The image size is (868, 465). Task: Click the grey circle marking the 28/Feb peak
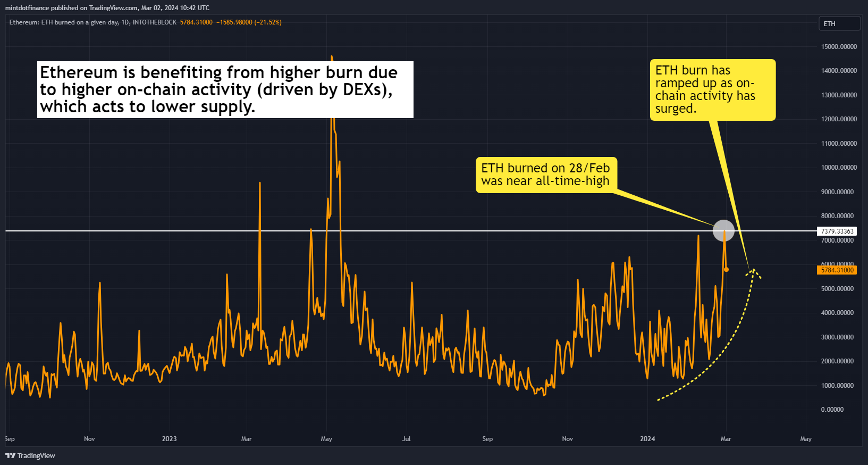coord(723,231)
